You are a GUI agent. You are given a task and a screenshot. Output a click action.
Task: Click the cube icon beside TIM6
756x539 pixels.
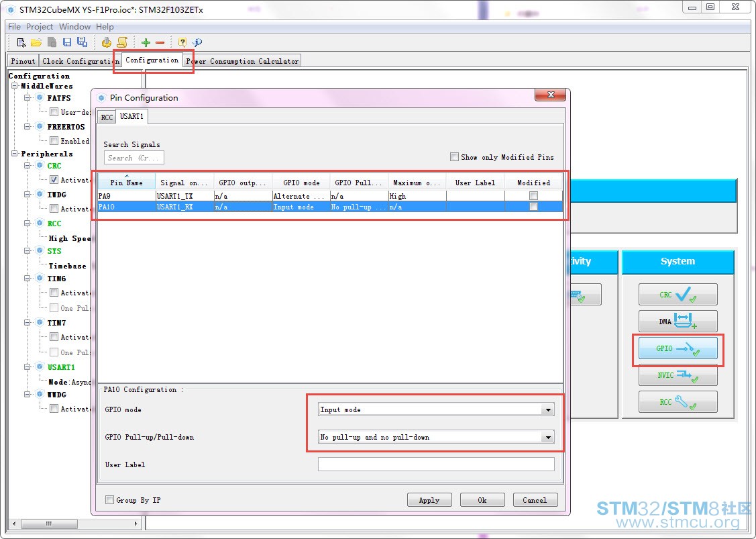(40, 279)
